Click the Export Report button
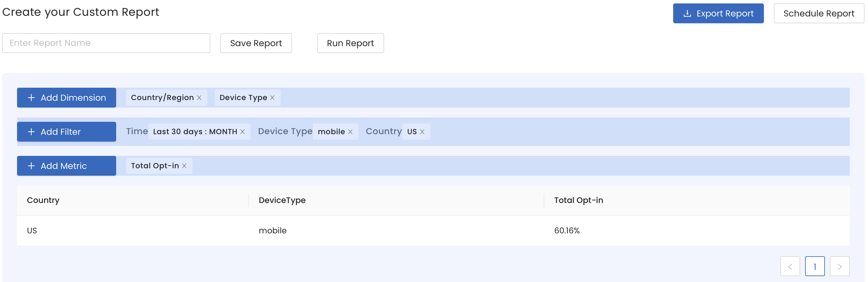Viewport: 868px width, 282px height. (x=718, y=13)
